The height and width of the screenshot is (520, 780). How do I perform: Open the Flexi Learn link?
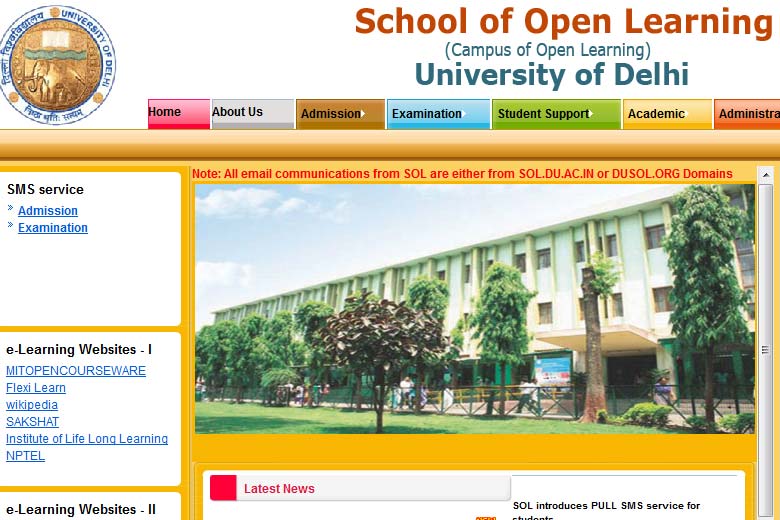[x=36, y=388]
